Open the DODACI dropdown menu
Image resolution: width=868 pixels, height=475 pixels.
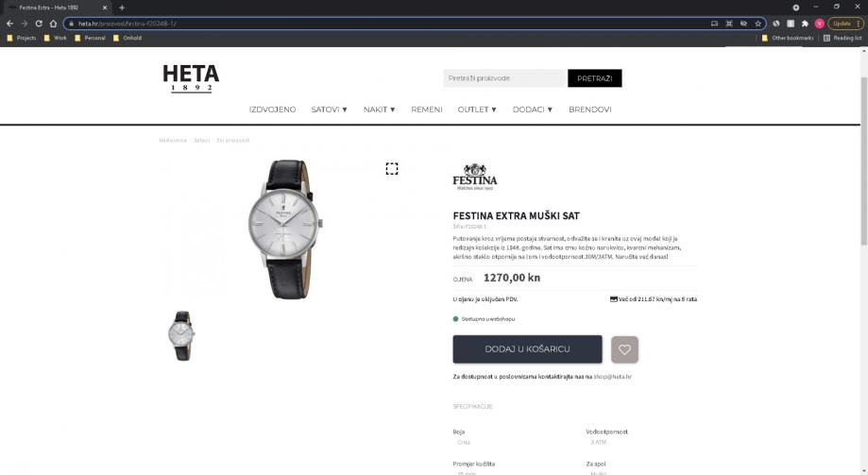pyautogui.click(x=533, y=110)
